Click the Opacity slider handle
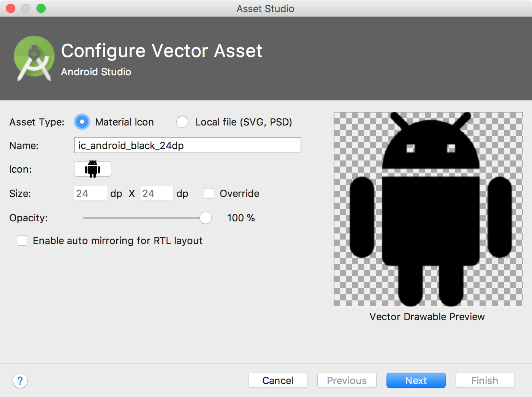This screenshot has height=397, width=532. pos(206,218)
